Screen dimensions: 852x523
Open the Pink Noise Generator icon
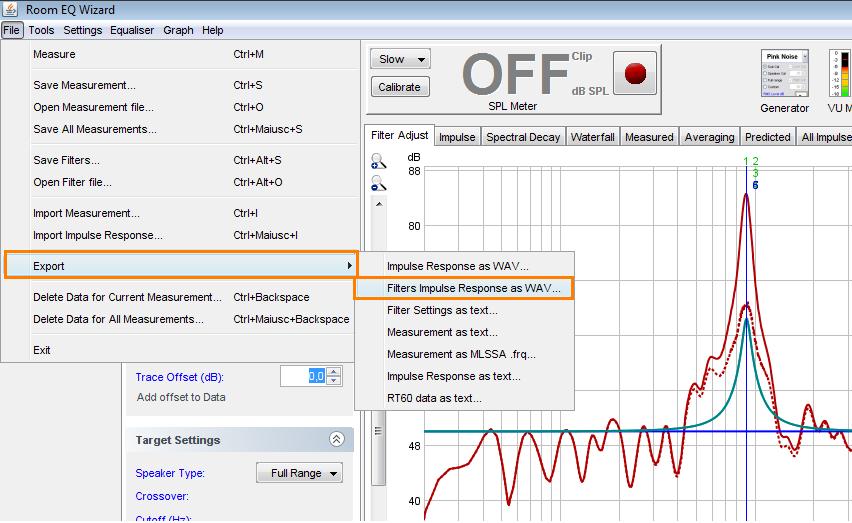785,73
